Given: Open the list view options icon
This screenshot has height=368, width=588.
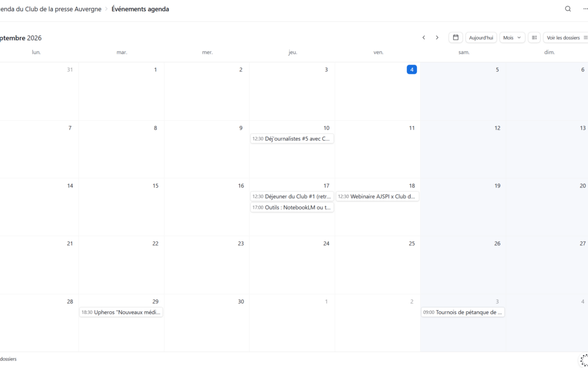Looking at the screenshot, I should (x=535, y=38).
